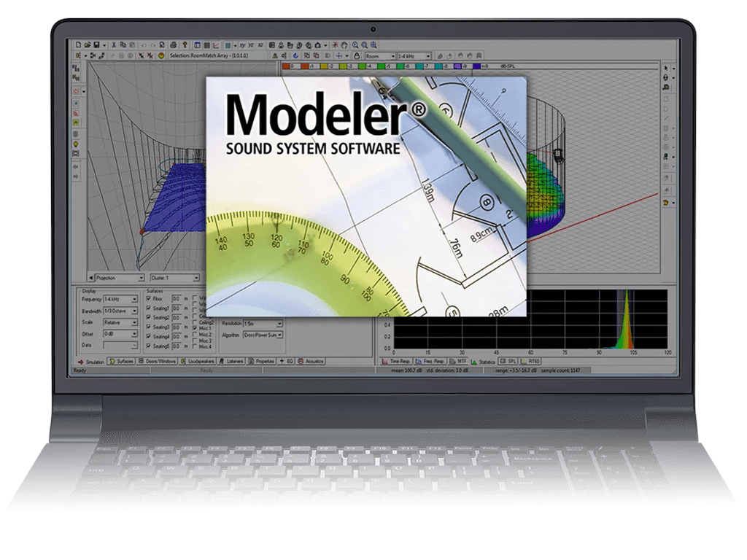Click the Selection: RoomMatch Array status field

(210, 54)
